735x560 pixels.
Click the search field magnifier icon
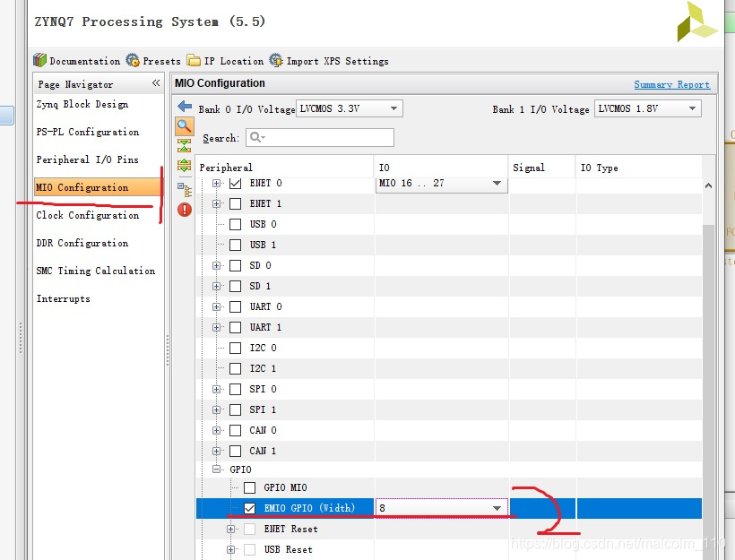coord(257,137)
